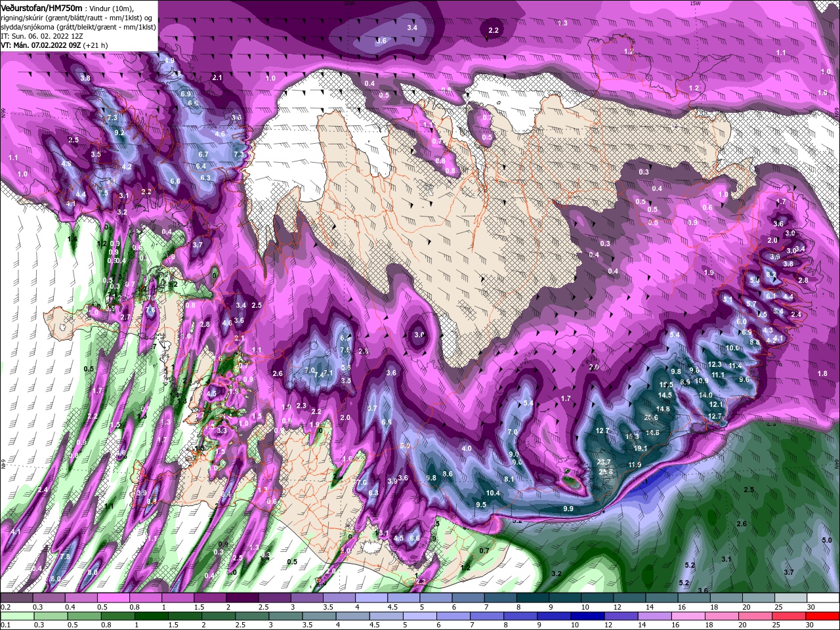Click the 6.7 value in the Westfjords
Screen dimensions: 840x630
click(x=203, y=154)
